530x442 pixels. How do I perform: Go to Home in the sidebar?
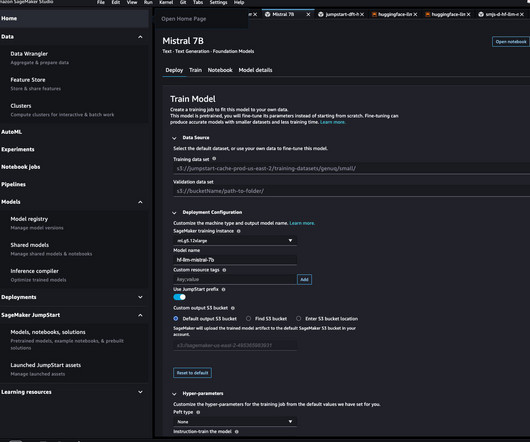74,18
